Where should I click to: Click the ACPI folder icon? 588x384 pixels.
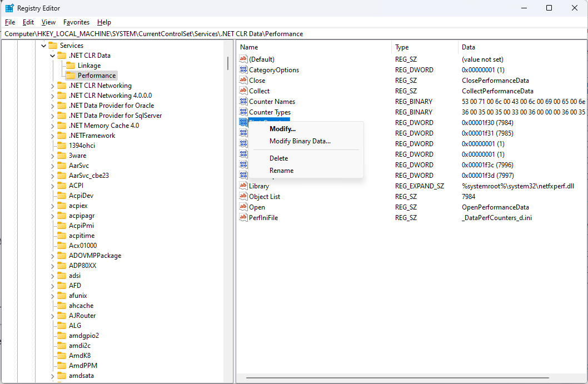[62, 186]
